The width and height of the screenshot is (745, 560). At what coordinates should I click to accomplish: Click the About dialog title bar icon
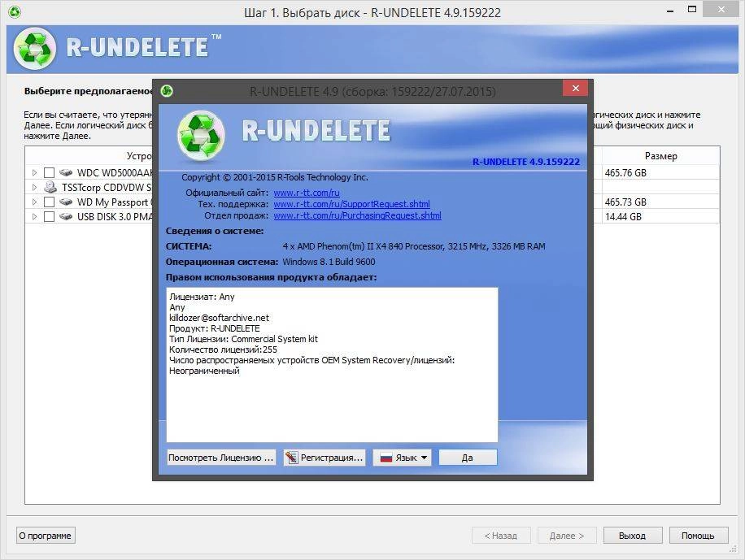click(167, 90)
